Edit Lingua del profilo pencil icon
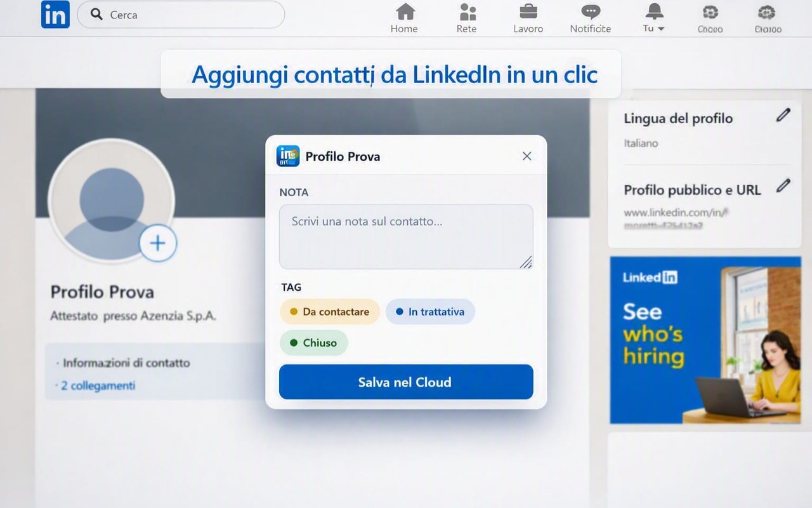This screenshot has height=508, width=812. (783, 116)
